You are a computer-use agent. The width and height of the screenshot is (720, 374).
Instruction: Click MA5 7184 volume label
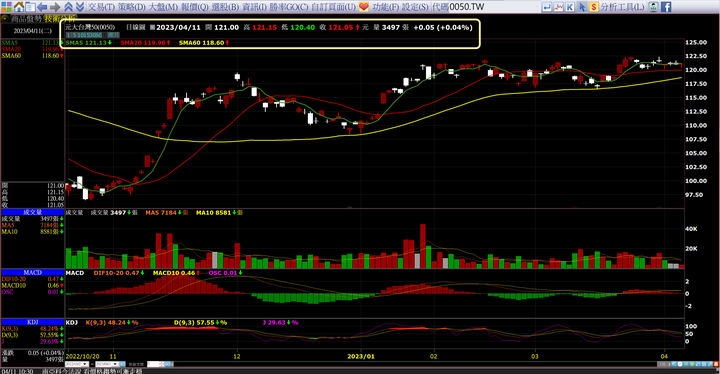[167, 213]
